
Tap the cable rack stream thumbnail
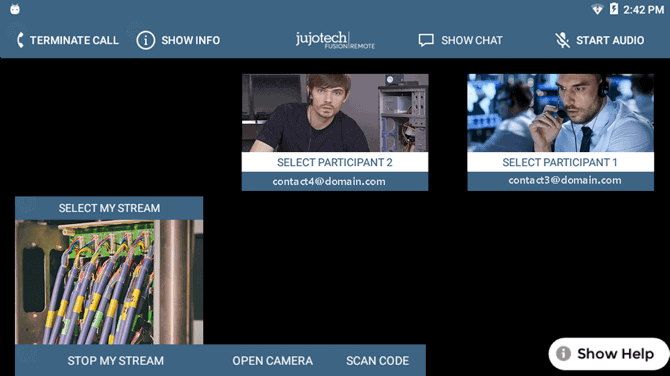pos(109,282)
